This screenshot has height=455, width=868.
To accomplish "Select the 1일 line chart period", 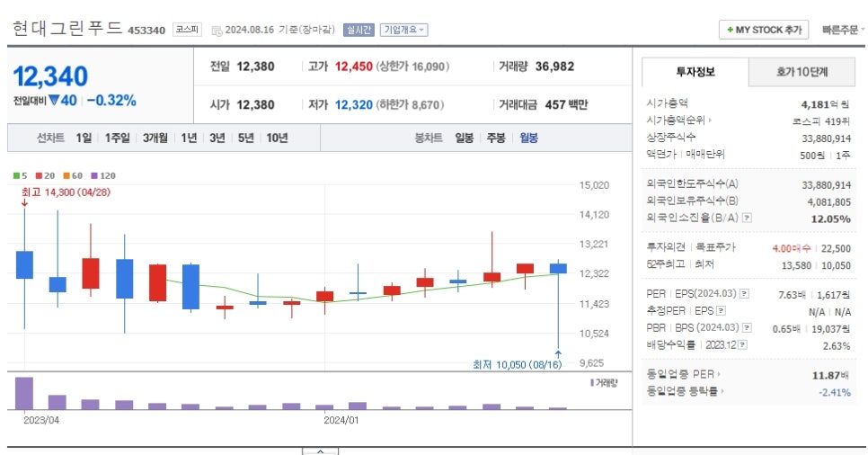I will tap(84, 138).
